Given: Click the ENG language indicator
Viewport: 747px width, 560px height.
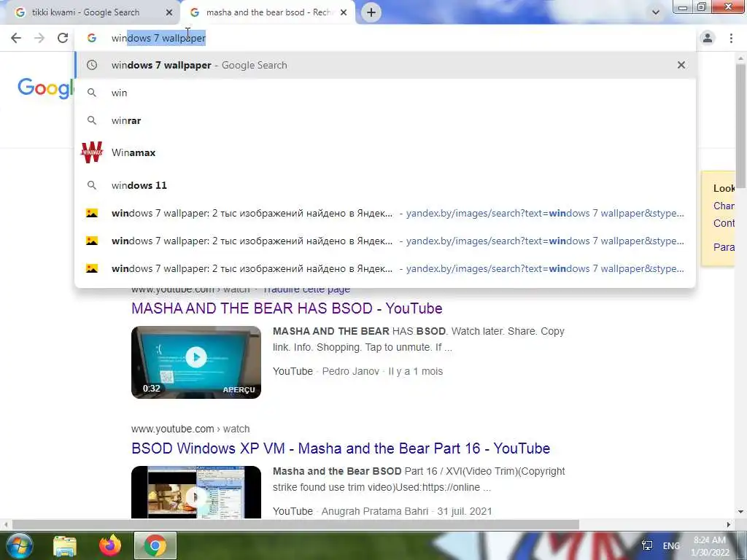Looking at the screenshot, I should (671, 545).
